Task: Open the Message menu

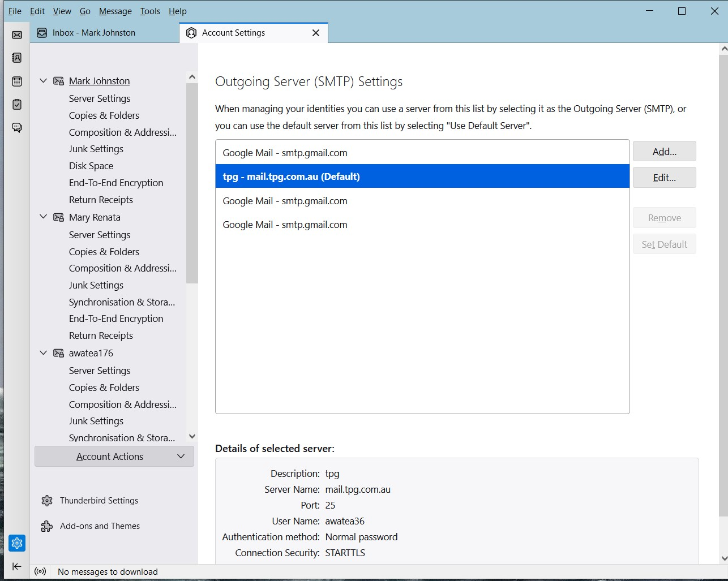Action: click(115, 11)
